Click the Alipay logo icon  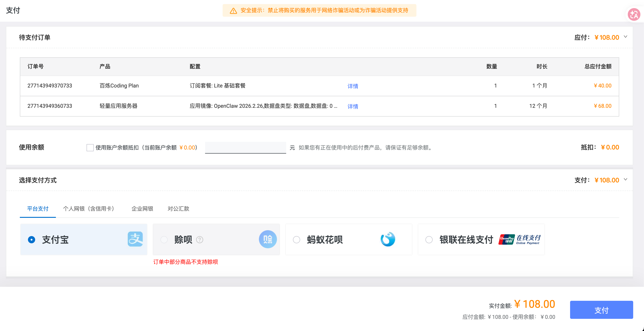[135, 239]
